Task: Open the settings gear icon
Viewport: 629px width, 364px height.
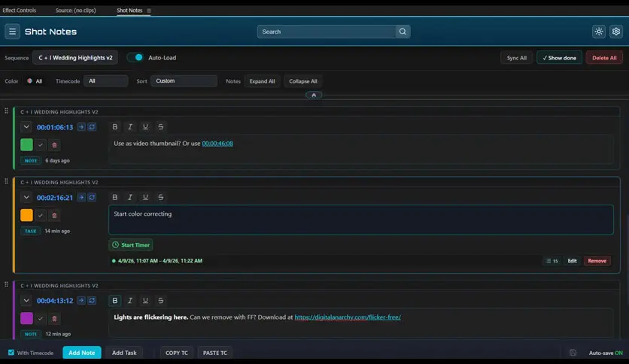Action: point(615,32)
